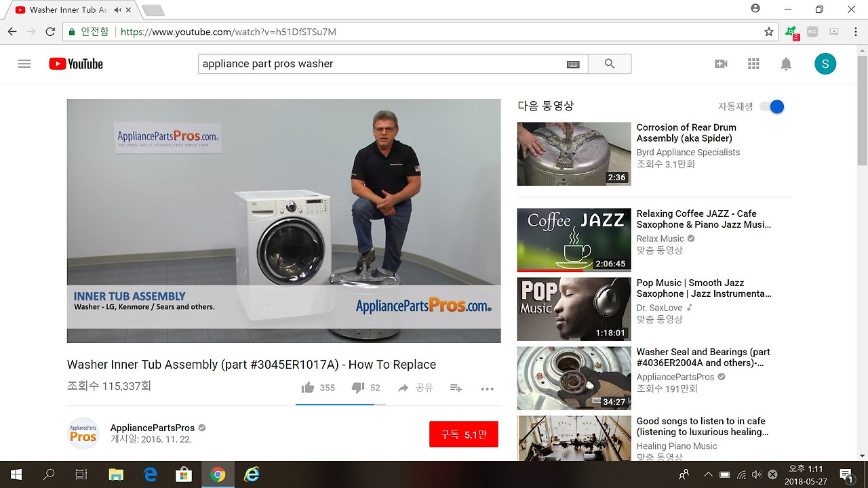This screenshot has width=868, height=488.
Task: Reload the current page
Action: click(50, 32)
